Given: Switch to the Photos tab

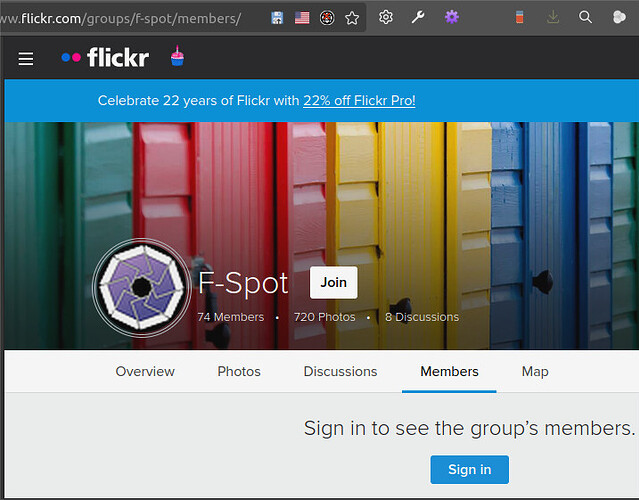Looking at the screenshot, I should coord(239,371).
